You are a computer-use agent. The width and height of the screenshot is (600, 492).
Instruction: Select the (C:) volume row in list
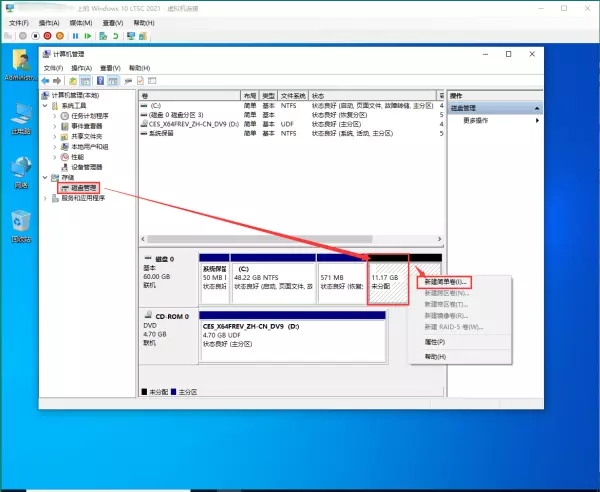tap(292, 106)
